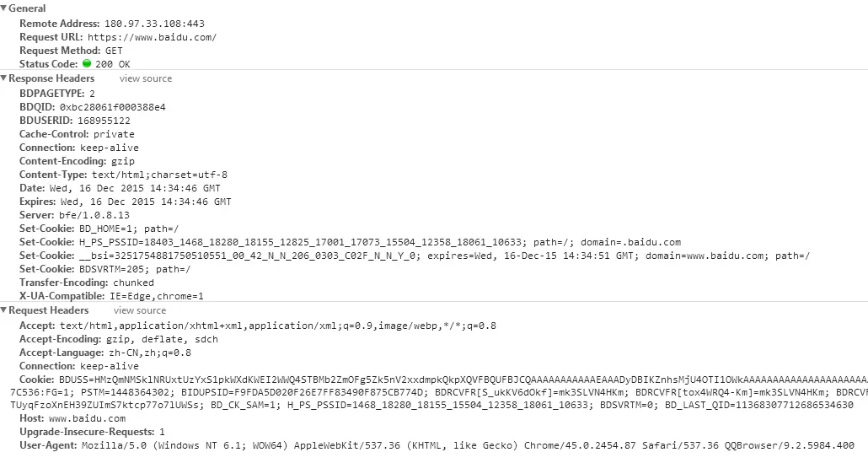Click the Content-Type header row
The height and width of the screenshot is (463, 868).
click(x=123, y=175)
